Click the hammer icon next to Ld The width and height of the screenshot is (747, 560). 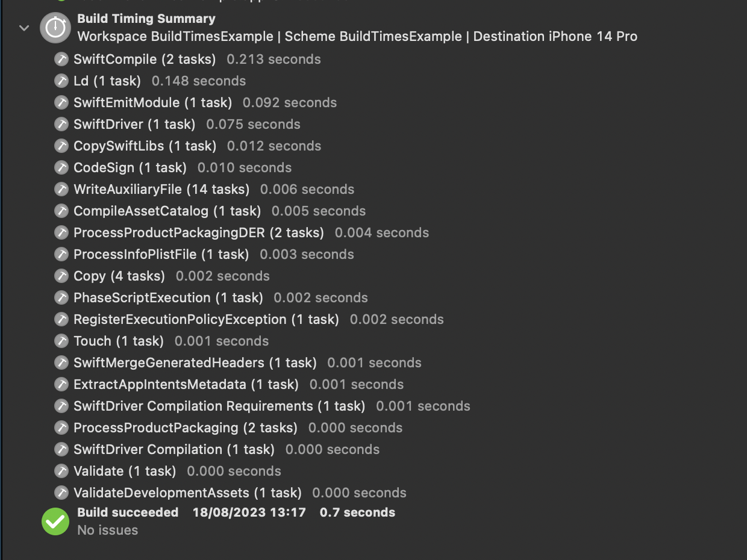[x=61, y=81]
